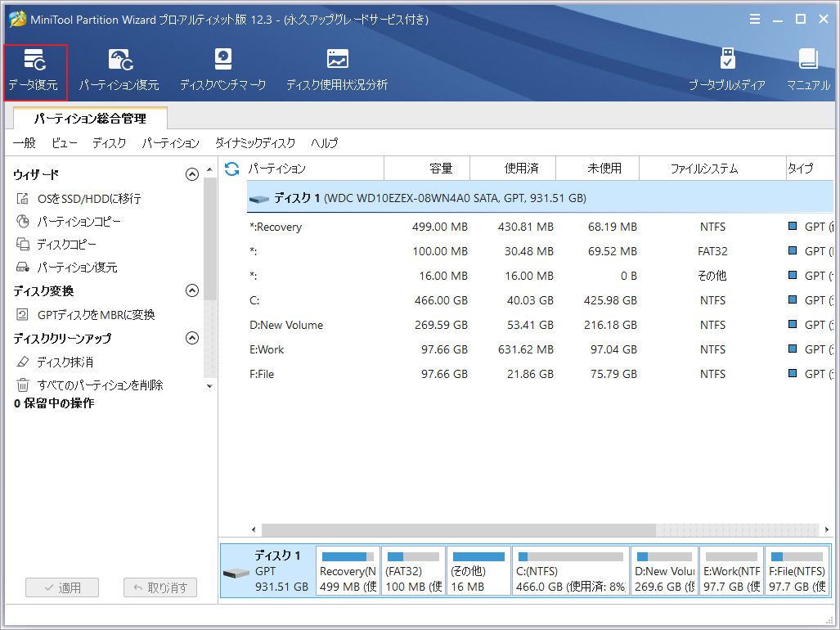Collapse the ディスククリーンアップ section
840x630 pixels.
point(192,338)
